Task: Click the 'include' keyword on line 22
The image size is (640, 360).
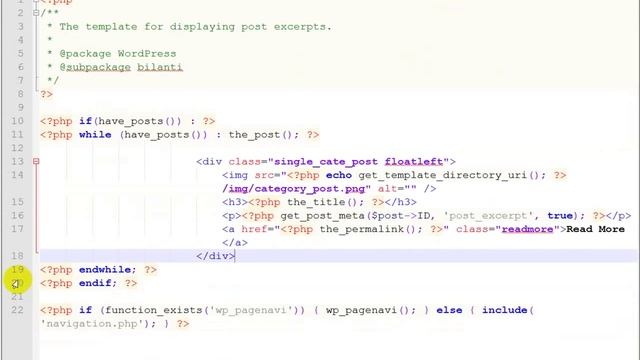Action: pos(504,310)
